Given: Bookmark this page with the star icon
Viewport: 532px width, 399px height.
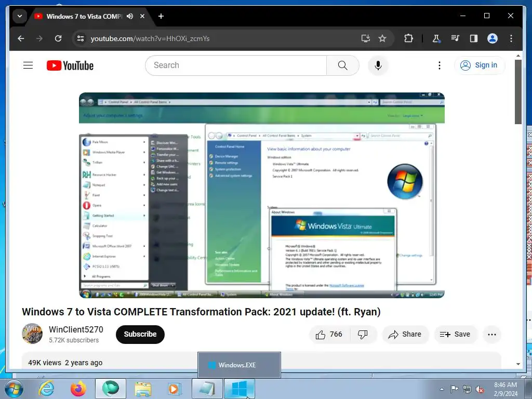Looking at the screenshot, I should point(382,38).
